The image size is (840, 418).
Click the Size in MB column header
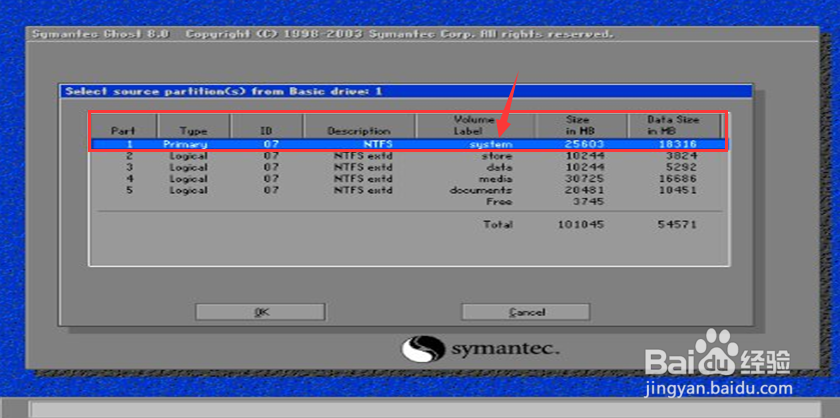581,126
